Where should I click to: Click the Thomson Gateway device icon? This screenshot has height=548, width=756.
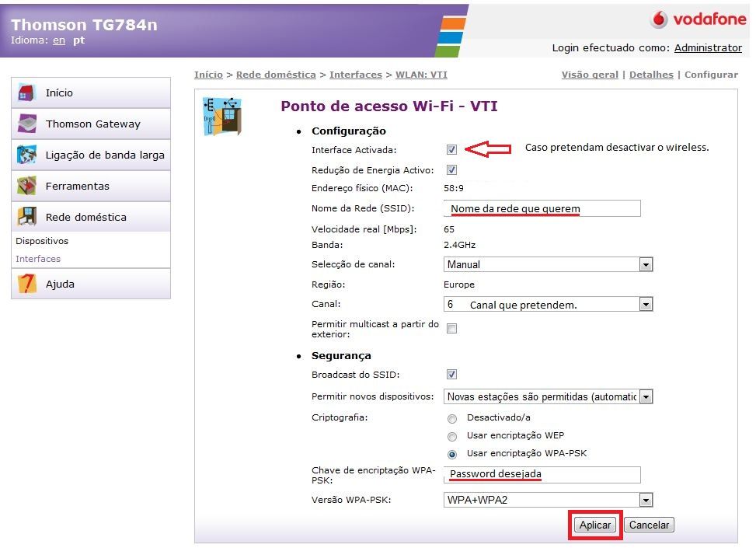coord(27,124)
